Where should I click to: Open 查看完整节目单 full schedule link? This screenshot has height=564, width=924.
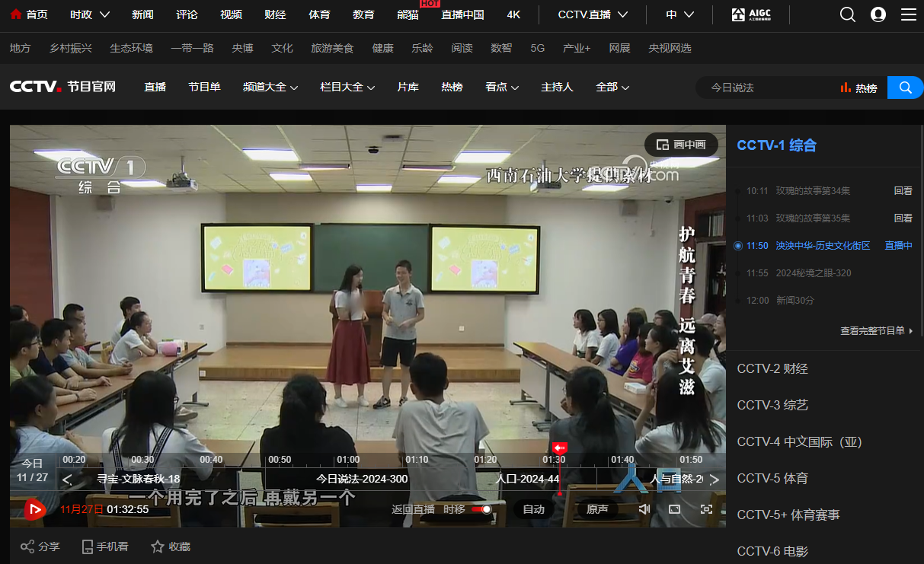tap(876, 331)
